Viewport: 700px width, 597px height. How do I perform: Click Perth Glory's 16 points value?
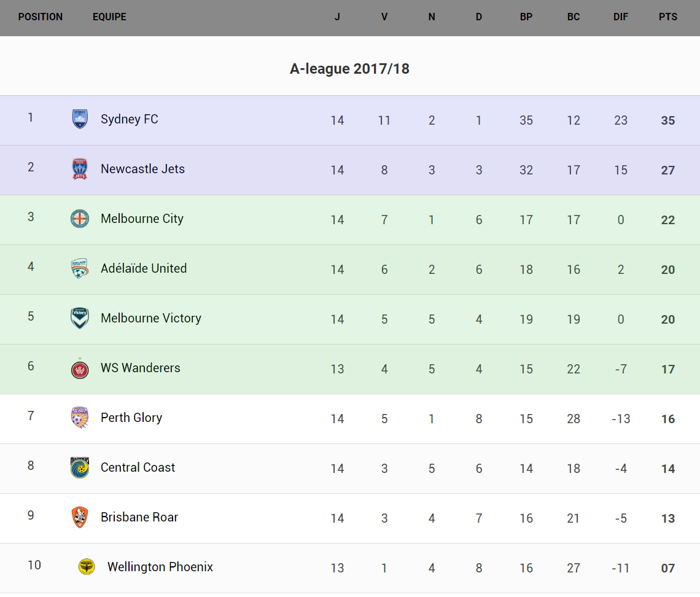tap(668, 419)
